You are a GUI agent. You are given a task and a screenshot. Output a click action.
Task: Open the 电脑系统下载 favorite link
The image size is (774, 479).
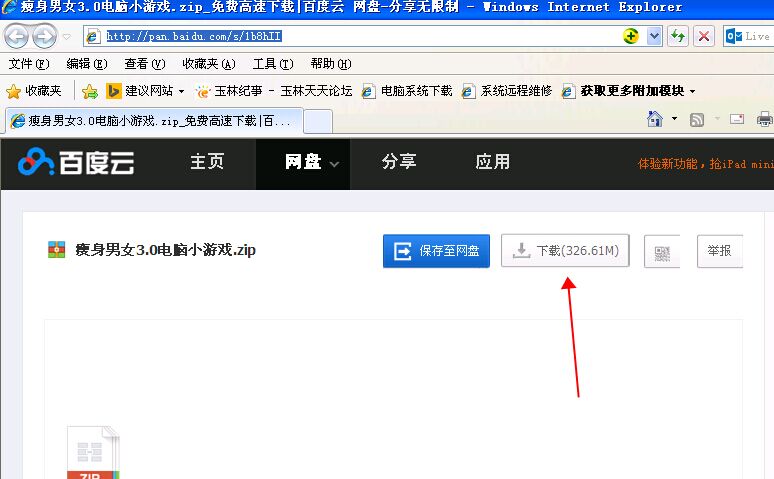tap(407, 91)
